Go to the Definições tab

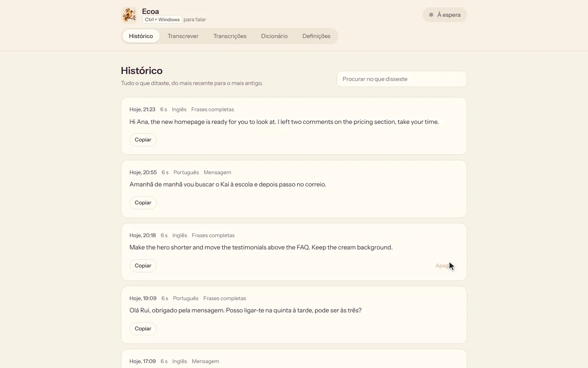coord(316,36)
